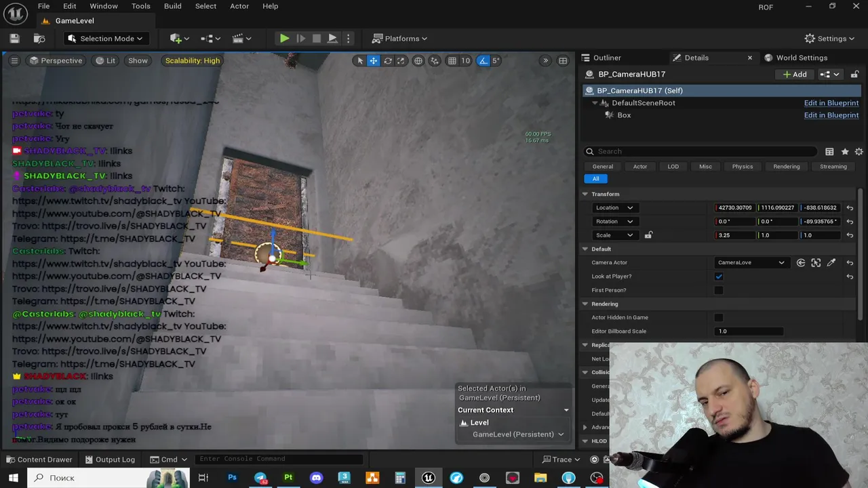This screenshot has width=868, height=488.
Task: Open the Settings dropdown
Action: pos(830,39)
